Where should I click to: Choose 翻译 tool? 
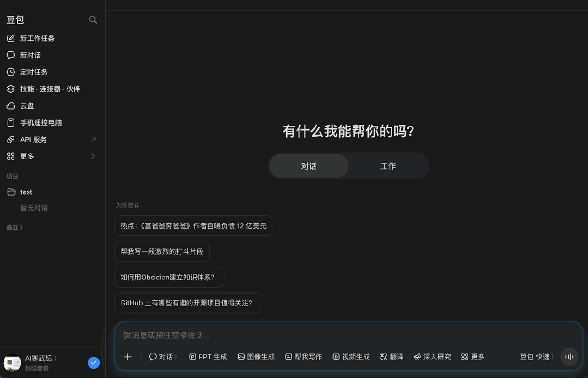coord(391,357)
